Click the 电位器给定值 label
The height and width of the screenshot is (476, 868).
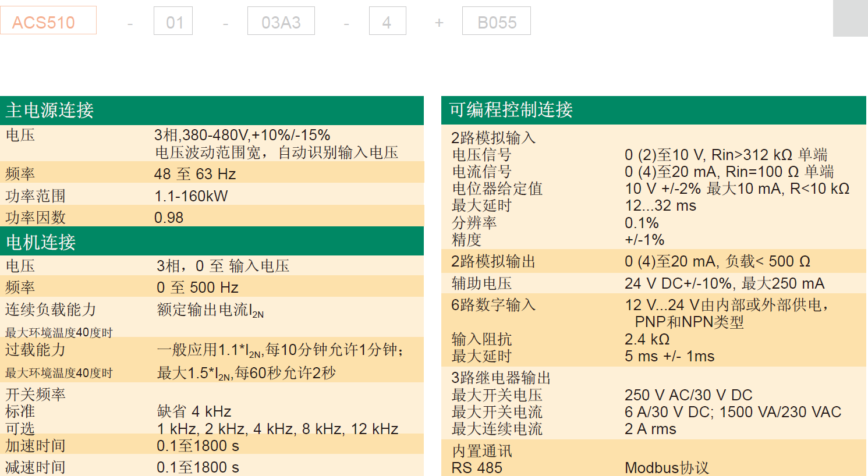tap(497, 189)
